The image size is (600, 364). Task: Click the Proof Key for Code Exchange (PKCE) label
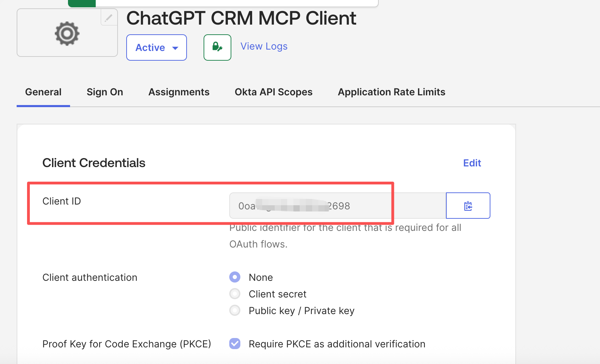127,344
